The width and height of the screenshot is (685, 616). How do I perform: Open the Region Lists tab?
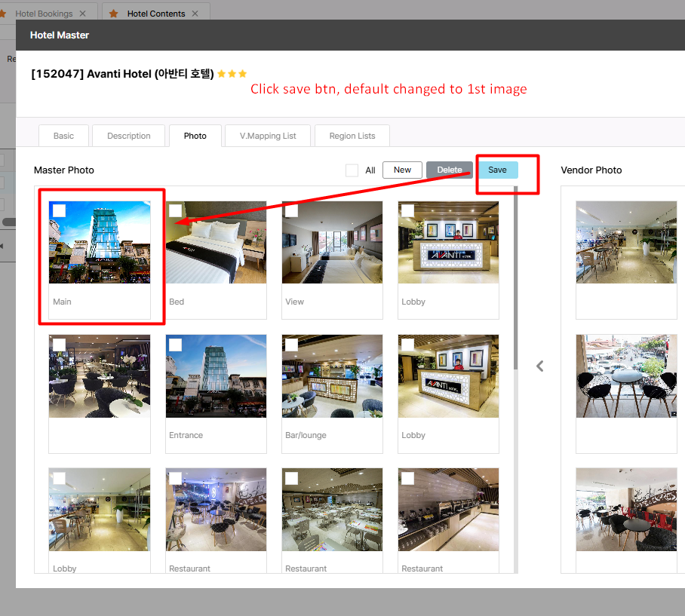coord(352,136)
